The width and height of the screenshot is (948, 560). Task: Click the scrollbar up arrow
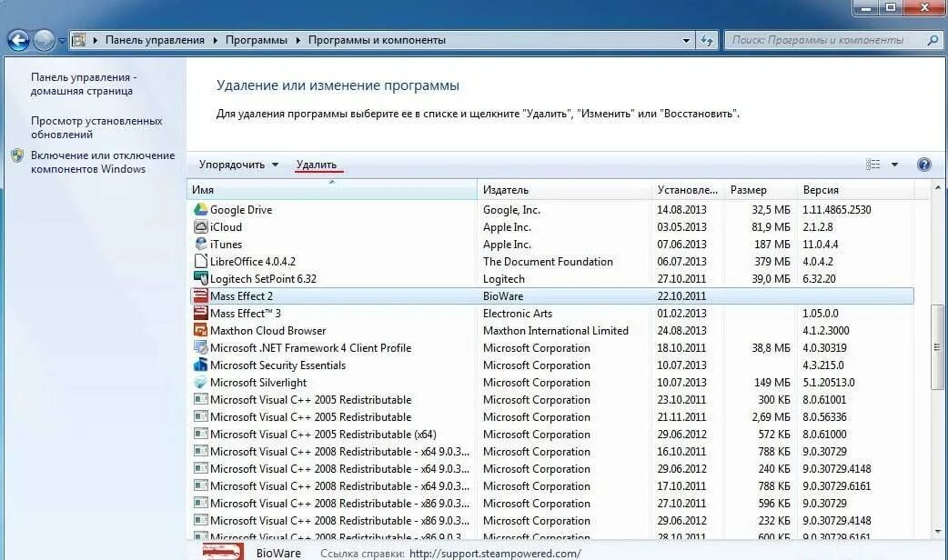(x=937, y=188)
